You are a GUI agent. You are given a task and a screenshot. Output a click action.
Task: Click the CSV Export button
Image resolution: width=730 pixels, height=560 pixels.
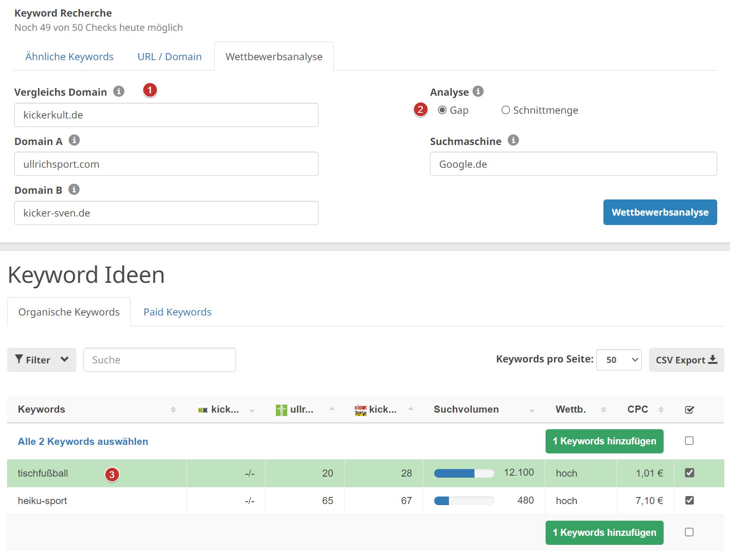click(686, 360)
